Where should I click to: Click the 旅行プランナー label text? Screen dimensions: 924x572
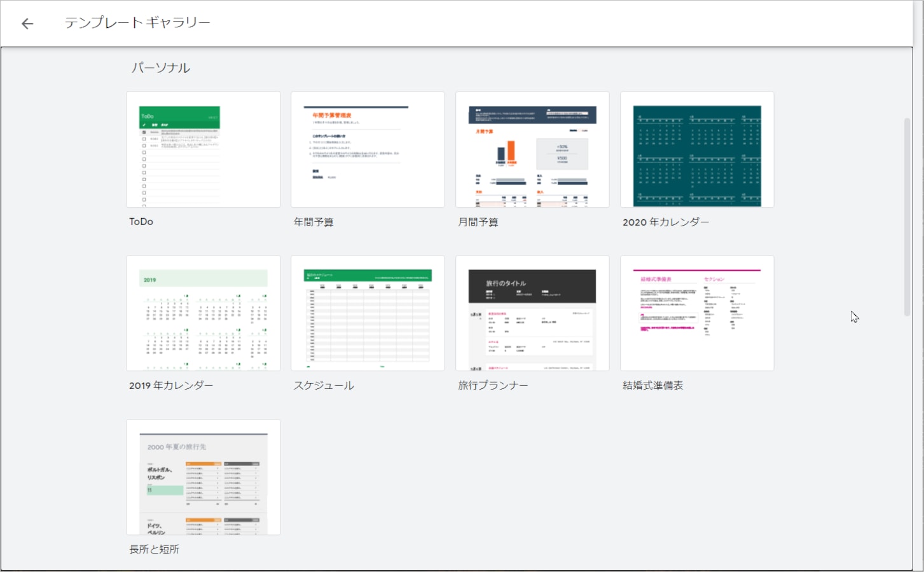[493, 385]
